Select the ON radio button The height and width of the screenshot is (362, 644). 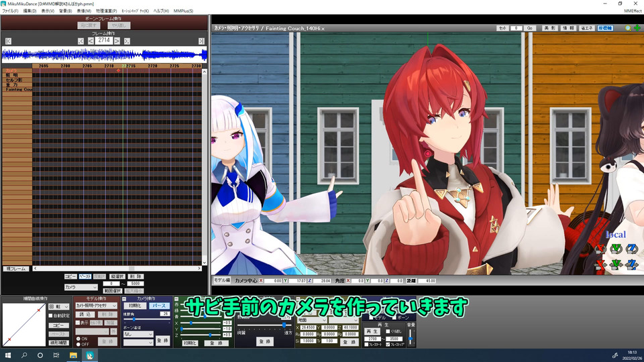pyautogui.click(x=78, y=339)
